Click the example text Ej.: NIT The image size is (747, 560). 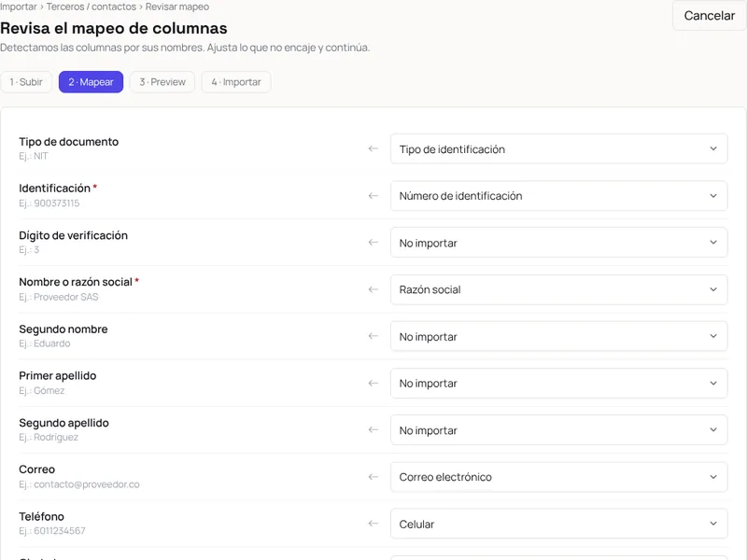click(x=34, y=156)
